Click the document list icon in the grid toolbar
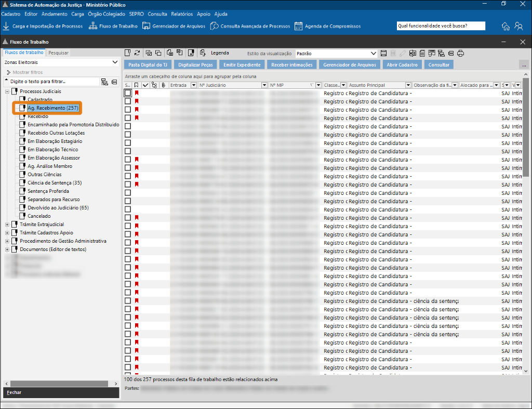 (x=422, y=54)
